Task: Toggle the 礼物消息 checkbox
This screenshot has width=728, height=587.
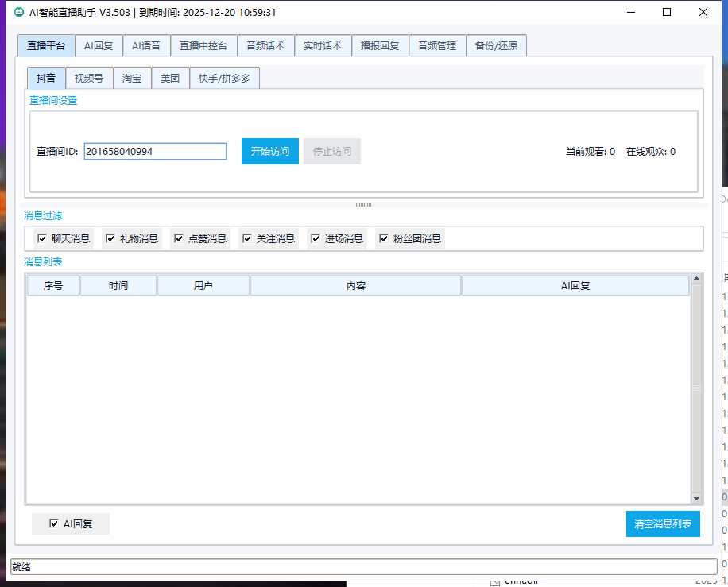Action: pyautogui.click(x=110, y=238)
